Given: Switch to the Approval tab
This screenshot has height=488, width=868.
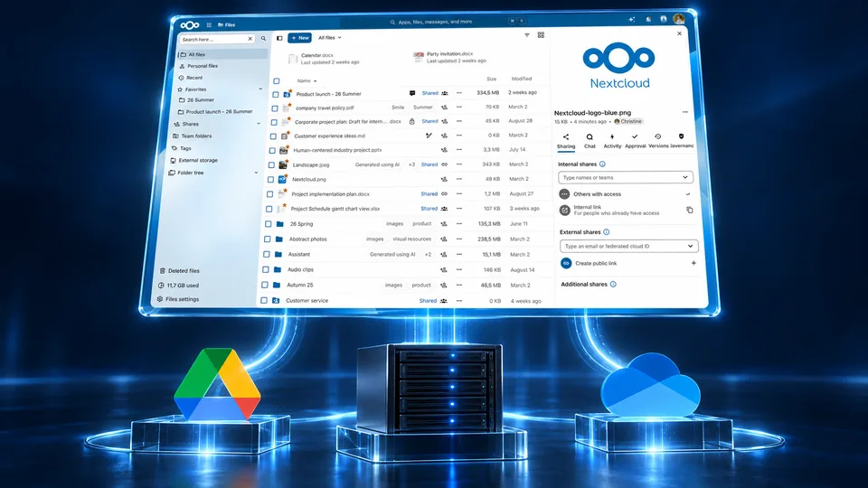Looking at the screenshot, I should pos(635,141).
